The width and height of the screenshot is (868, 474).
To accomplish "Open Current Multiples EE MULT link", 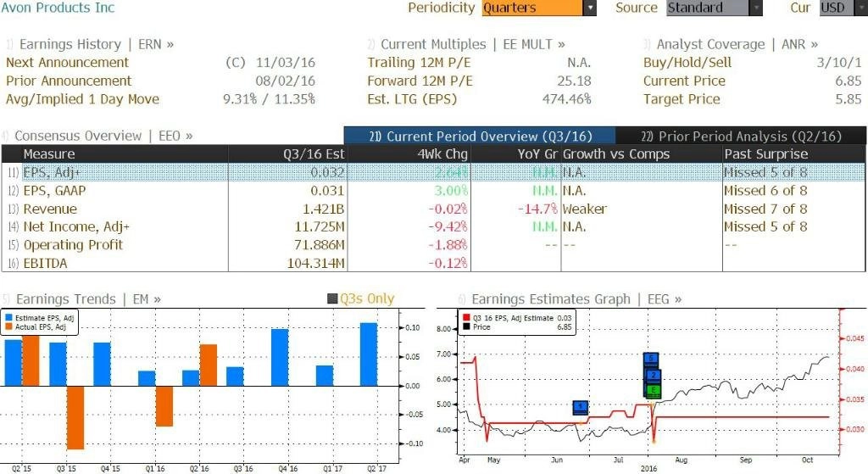I will click(x=473, y=44).
